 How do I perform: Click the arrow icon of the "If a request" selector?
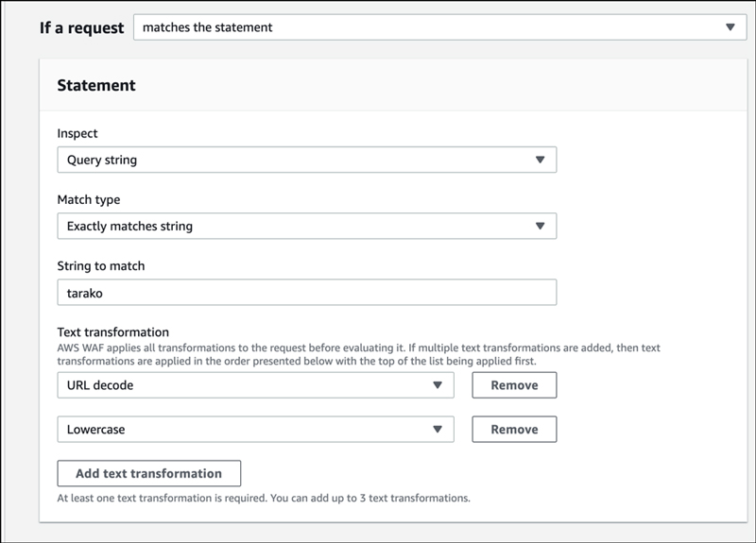click(x=730, y=27)
